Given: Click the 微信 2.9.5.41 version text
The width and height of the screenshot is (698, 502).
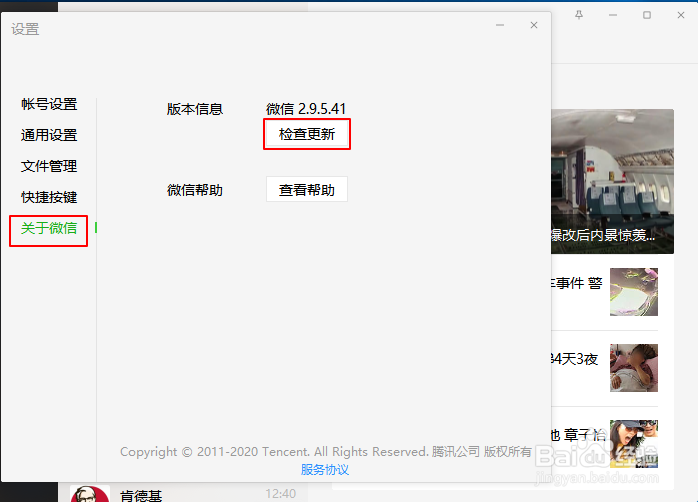Looking at the screenshot, I should click(x=306, y=109).
